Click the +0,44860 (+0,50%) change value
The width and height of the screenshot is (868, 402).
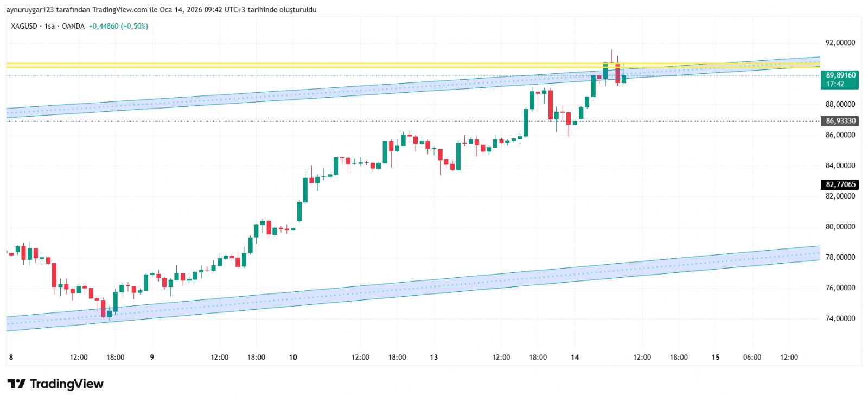coord(118,26)
